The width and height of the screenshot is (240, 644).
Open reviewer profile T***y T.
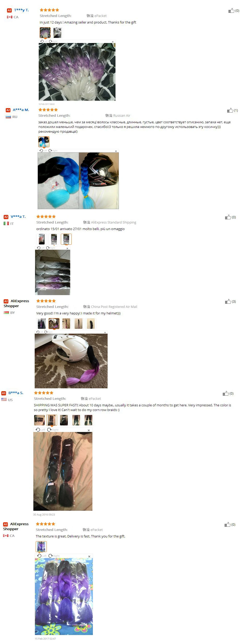coord(21,10)
